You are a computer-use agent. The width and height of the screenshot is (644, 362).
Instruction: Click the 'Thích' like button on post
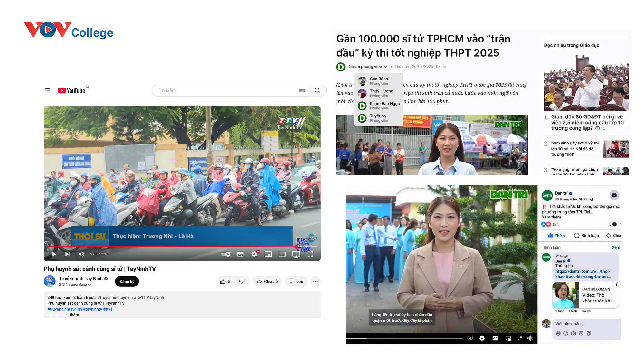[x=556, y=236]
